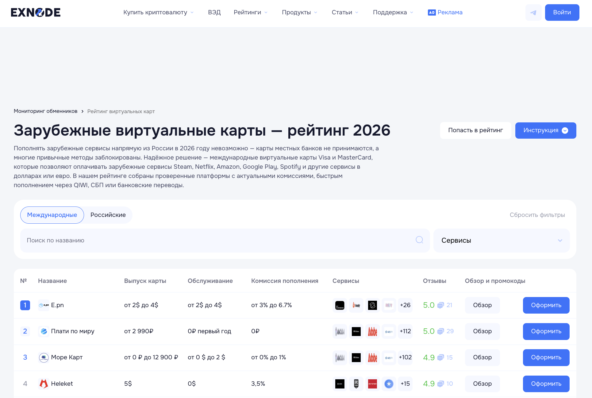This screenshot has height=398, width=592.
Task: Click the Комиссия пополнения column header
Action: 285,281
